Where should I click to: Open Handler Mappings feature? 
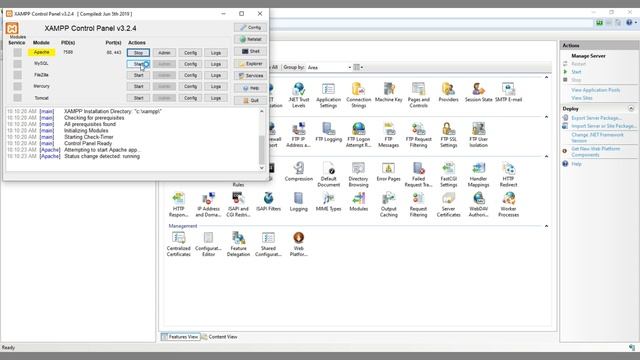[x=478, y=174]
